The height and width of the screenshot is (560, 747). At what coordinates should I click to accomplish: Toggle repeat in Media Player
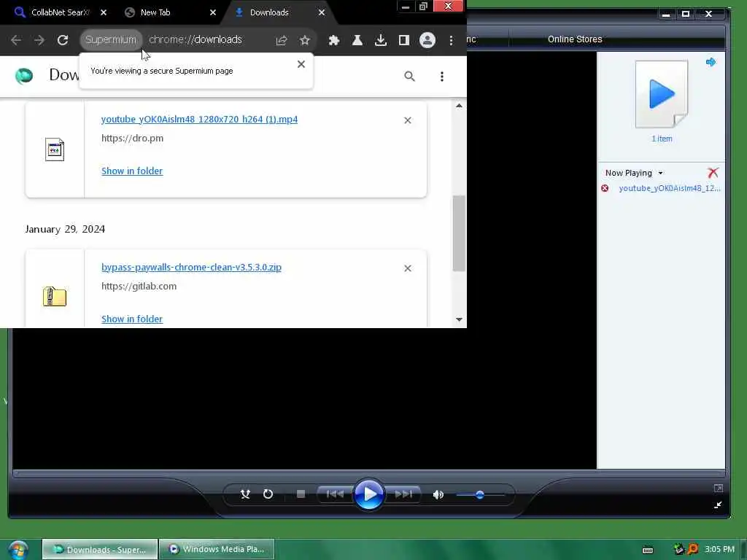coord(268,494)
